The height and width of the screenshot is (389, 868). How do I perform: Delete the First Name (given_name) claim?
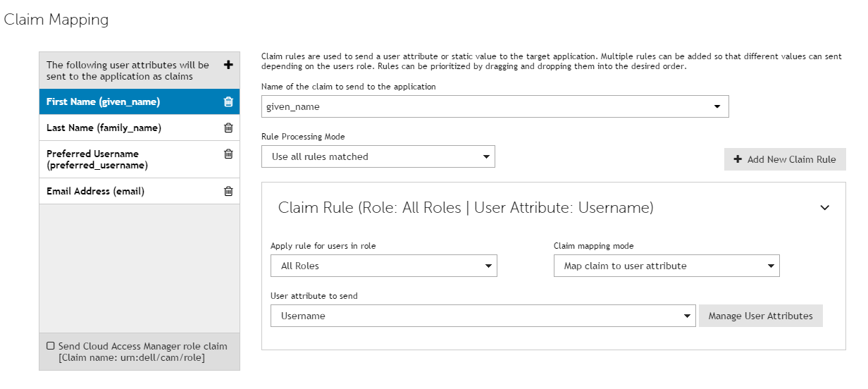coord(228,101)
